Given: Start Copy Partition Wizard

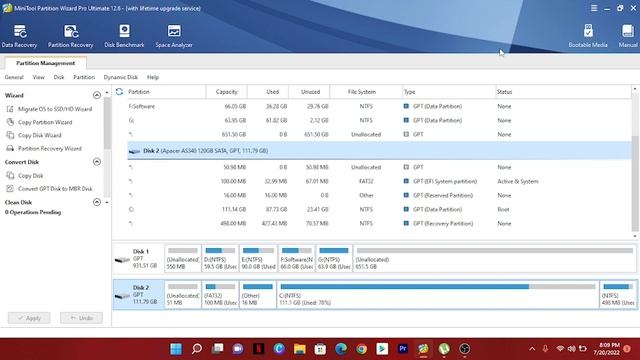Looking at the screenshot, I should point(39,122).
